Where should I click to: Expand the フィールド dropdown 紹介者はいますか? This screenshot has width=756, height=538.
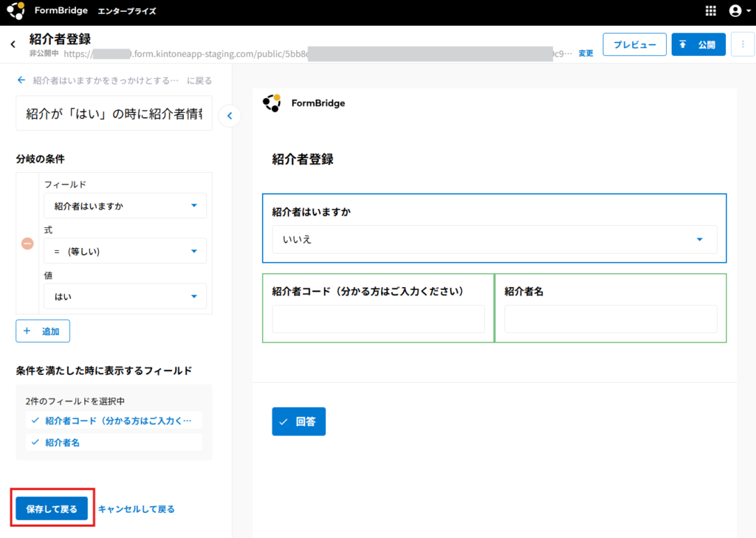click(125, 206)
